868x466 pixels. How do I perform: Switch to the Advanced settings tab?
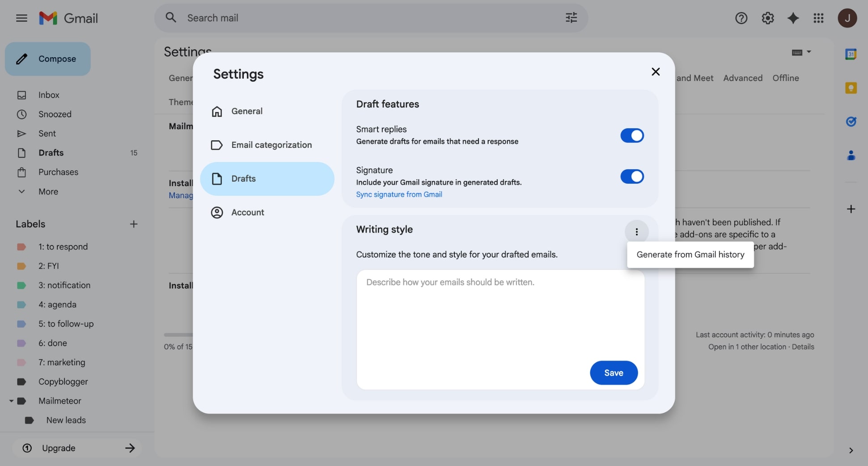point(742,78)
